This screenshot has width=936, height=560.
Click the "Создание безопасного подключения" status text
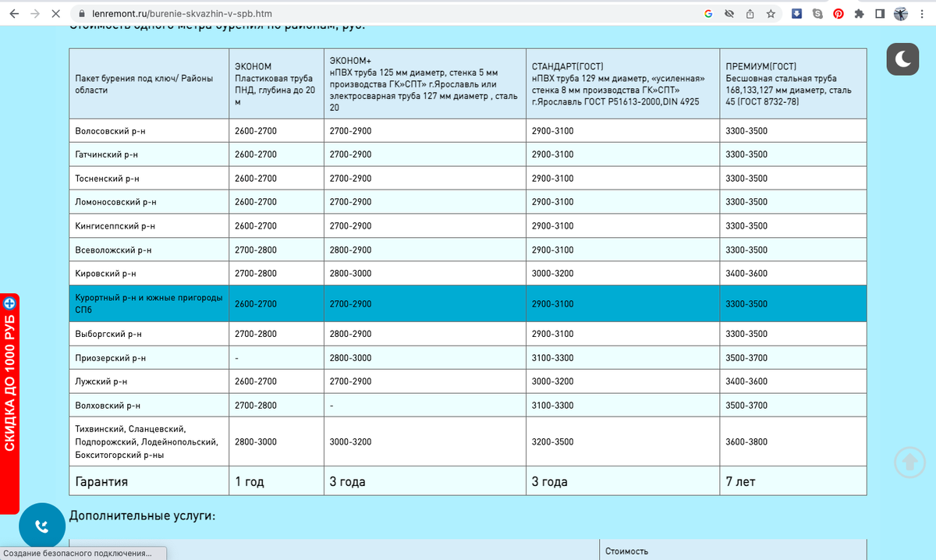(x=76, y=552)
